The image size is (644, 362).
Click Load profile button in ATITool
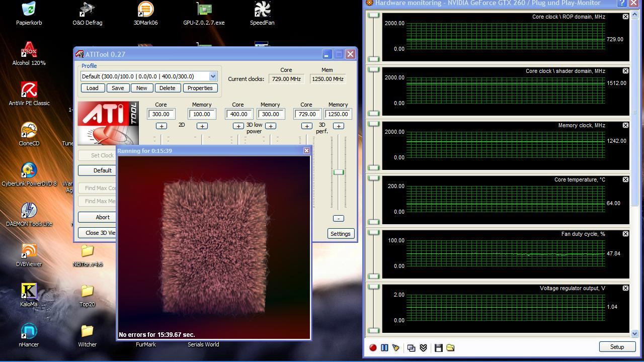[92, 88]
